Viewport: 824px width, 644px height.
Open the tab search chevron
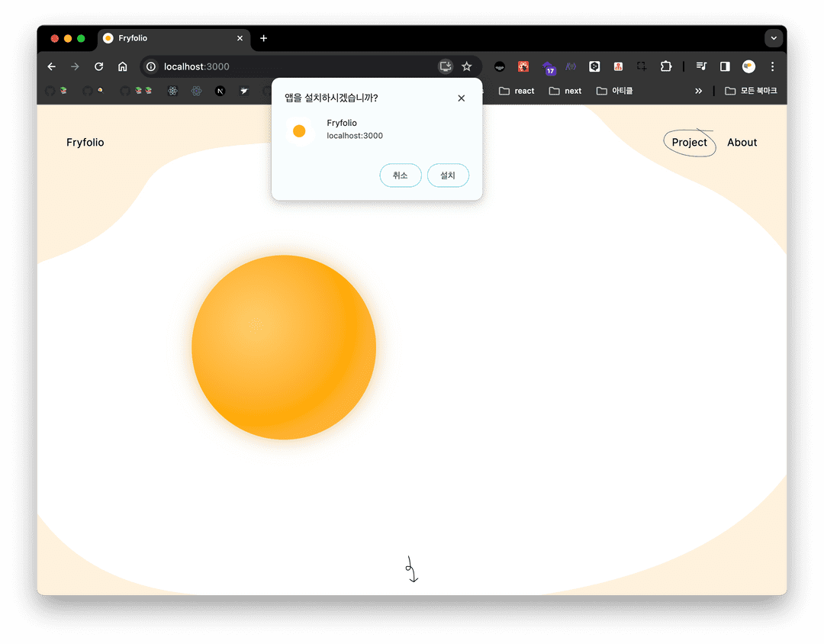click(774, 38)
